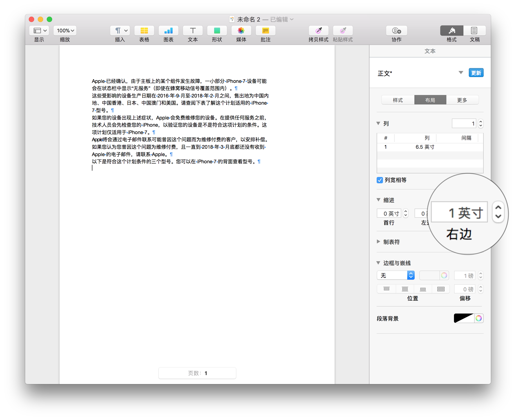The height and width of the screenshot is (420, 516).
Task: Click the Table (表格) toolbar icon
Action: (144, 31)
